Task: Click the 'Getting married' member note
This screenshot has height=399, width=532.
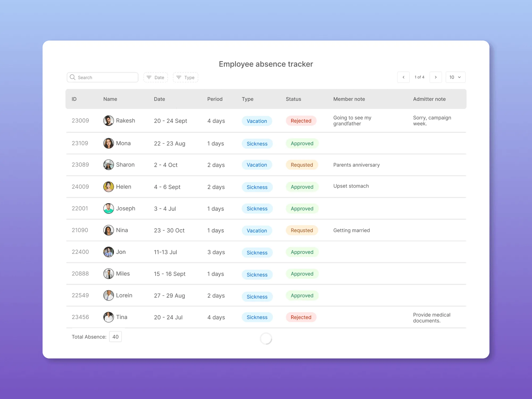Action: point(351,230)
